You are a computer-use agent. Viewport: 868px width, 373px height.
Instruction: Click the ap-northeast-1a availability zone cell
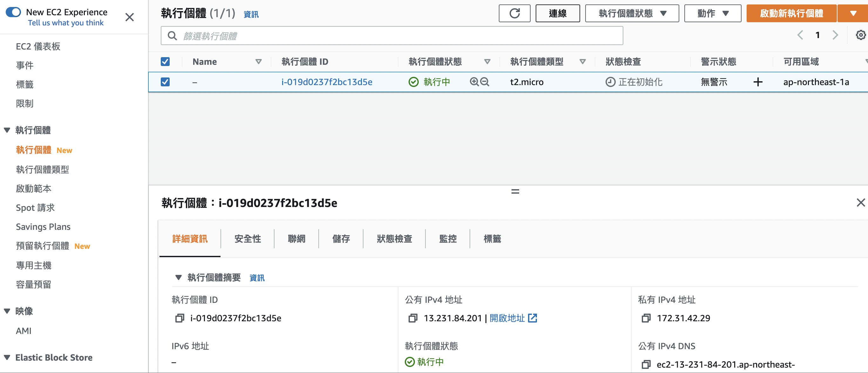(816, 82)
